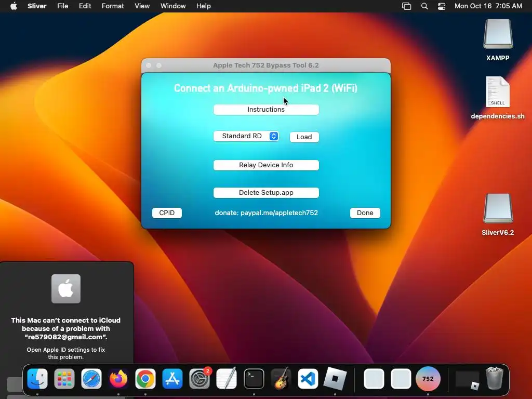The height and width of the screenshot is (399, 532).
Task: Open the Sliver app menu
Action: (x=37, y=6)
